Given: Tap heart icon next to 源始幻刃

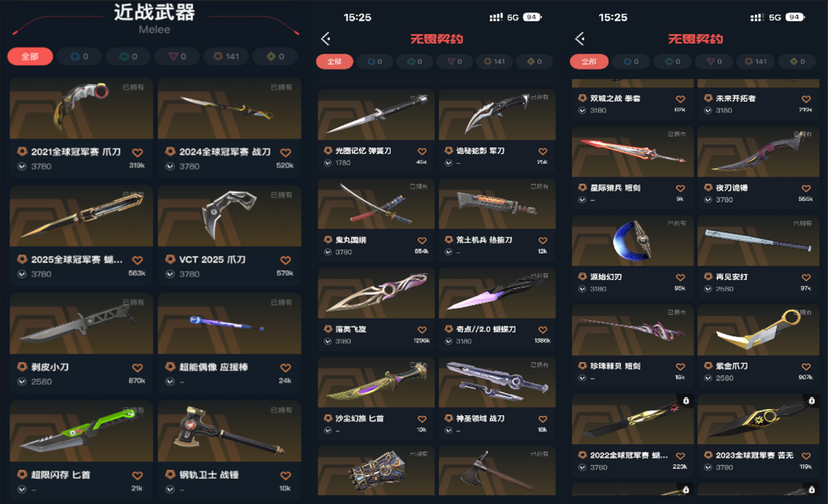Looking at the screenshot, I should [680, 277].
